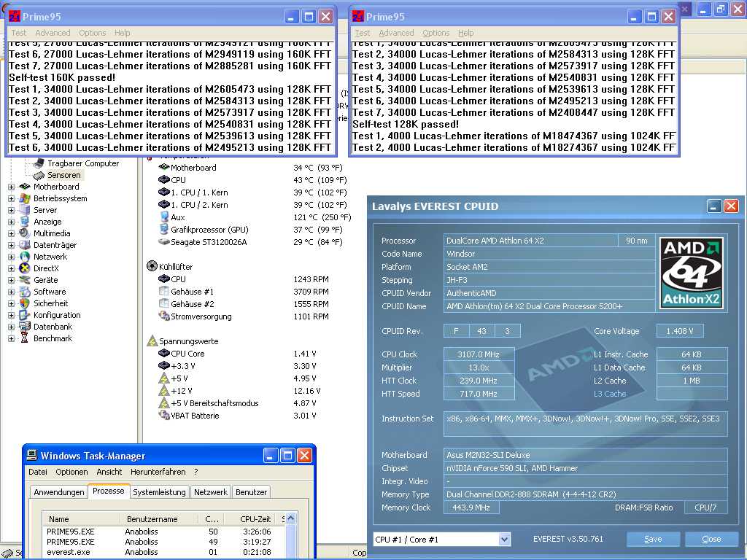Screen dimensions: 747x560
Task: Click the Core Voltage 1.408 V value
Action: click(680, 331)
